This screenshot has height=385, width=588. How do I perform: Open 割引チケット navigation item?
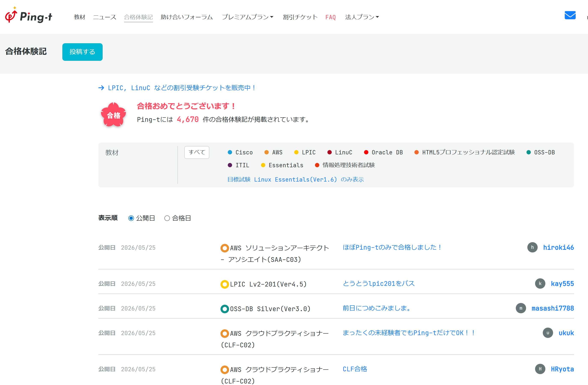tap(300, 17)
